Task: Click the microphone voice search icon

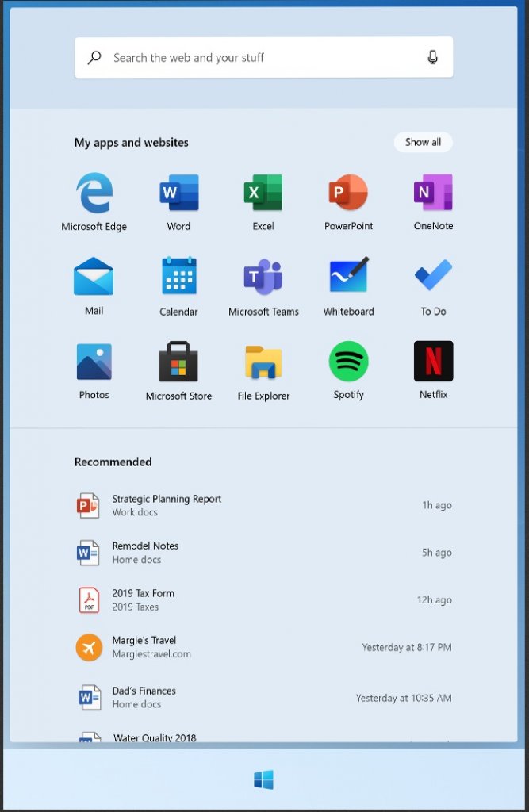Action: point(432,57)
